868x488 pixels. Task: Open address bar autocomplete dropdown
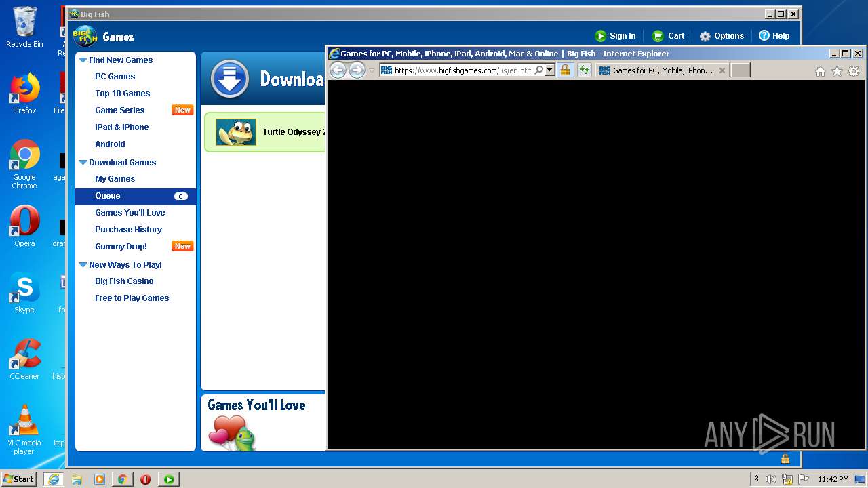tap(550, 70)
